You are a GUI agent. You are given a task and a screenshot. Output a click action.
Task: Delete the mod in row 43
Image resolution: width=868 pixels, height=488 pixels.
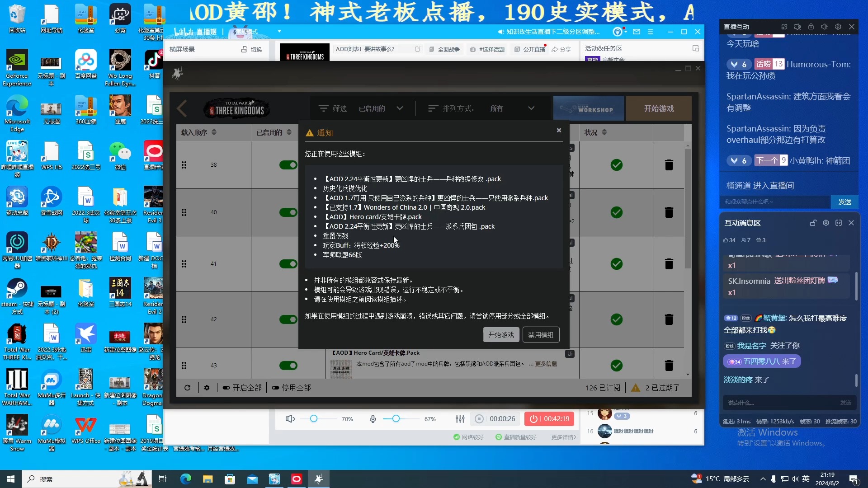[x=669, y=365]
